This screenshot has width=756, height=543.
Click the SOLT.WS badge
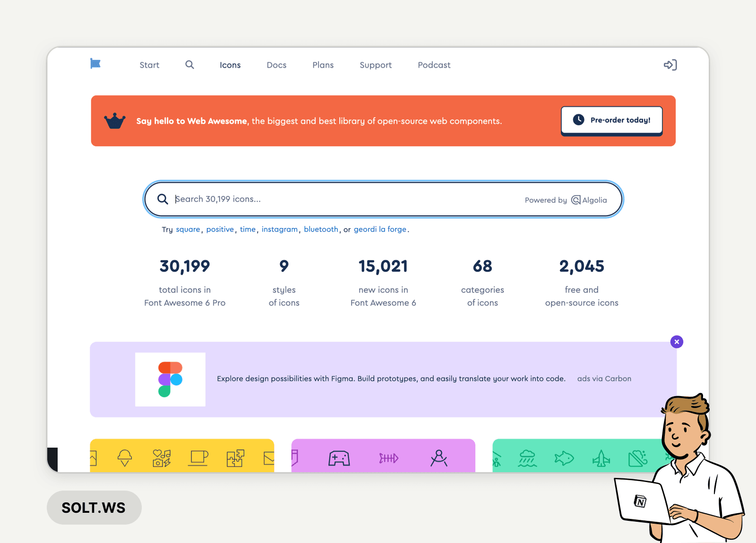tap(94, 508)
